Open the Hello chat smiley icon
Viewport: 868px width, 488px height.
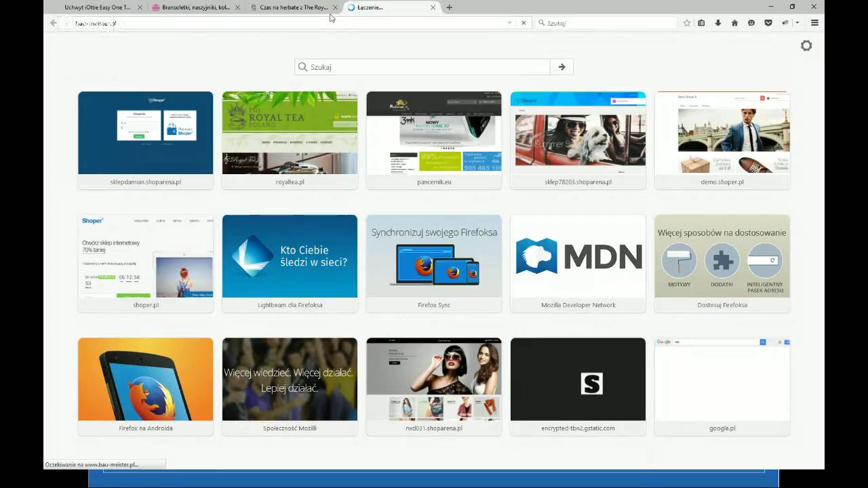click(751, 23)
